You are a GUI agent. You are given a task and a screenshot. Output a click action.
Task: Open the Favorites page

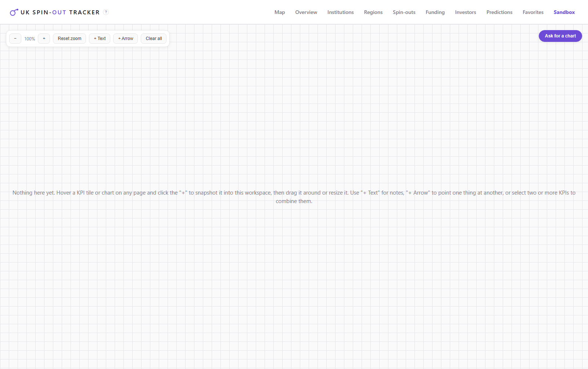click(533, 12)
